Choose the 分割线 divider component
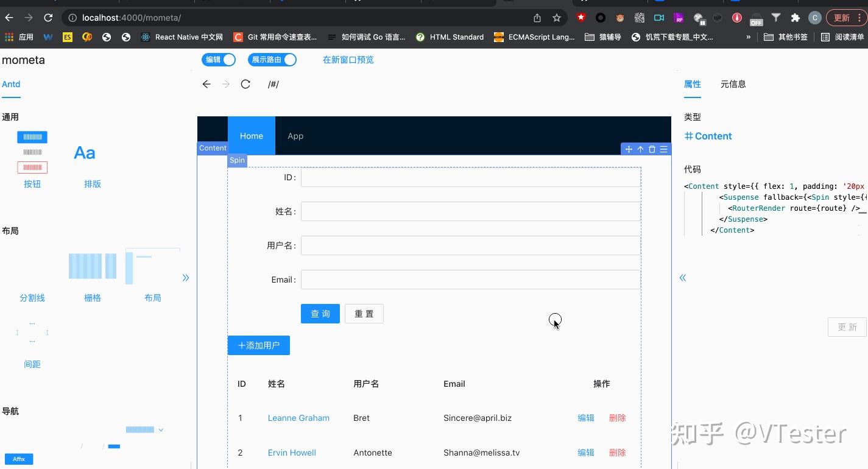Screen dimensions: 868x469 [32, 297]
